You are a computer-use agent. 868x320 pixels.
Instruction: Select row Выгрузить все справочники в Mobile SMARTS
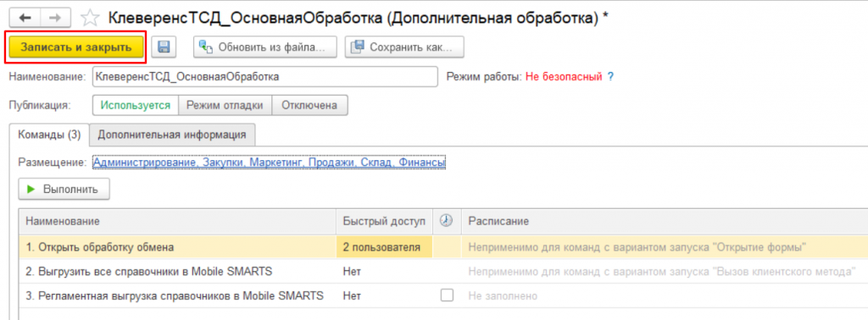click(x=442, y=272)
